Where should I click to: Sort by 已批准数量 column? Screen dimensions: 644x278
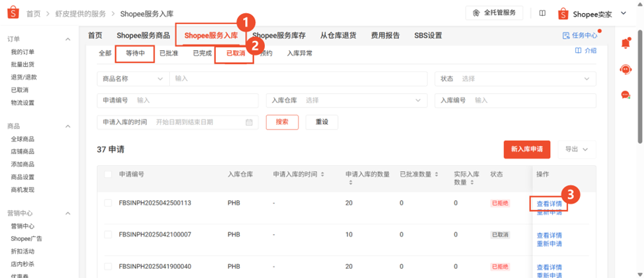[x=437, y=174]
